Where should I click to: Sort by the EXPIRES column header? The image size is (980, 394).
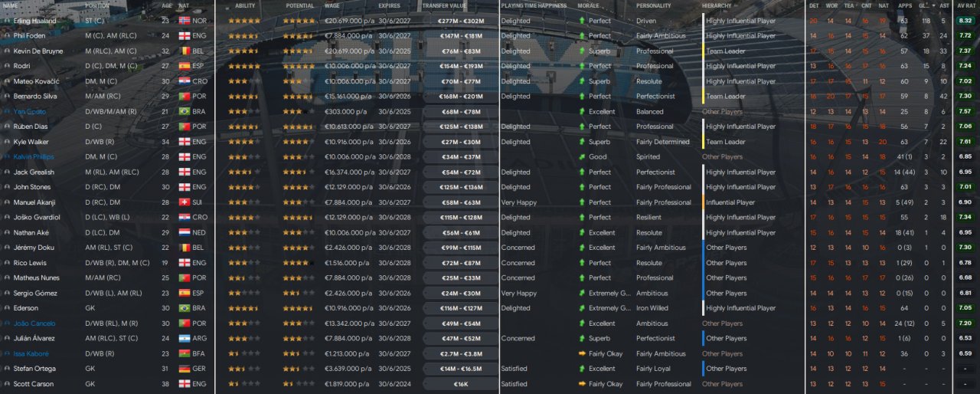click(x=389, y=5)
